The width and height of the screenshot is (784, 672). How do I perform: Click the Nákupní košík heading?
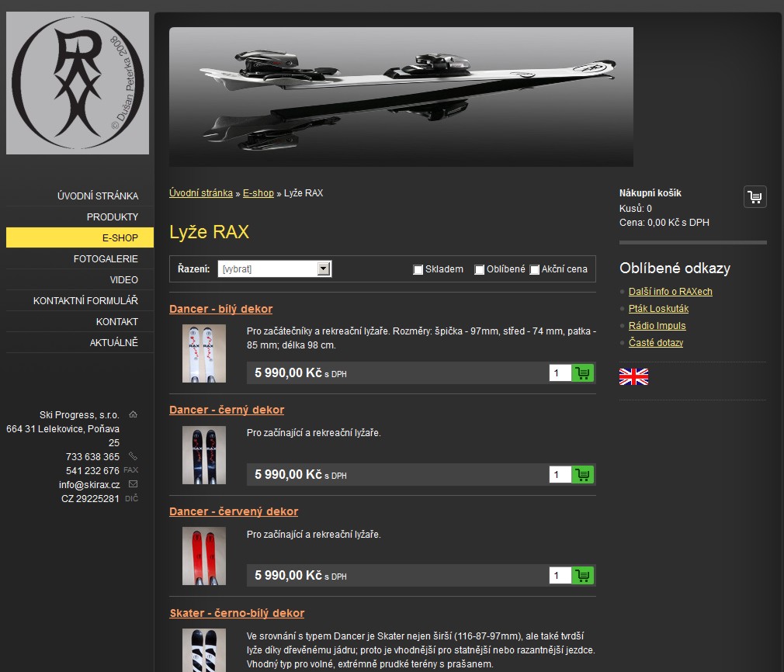[650, 193]
